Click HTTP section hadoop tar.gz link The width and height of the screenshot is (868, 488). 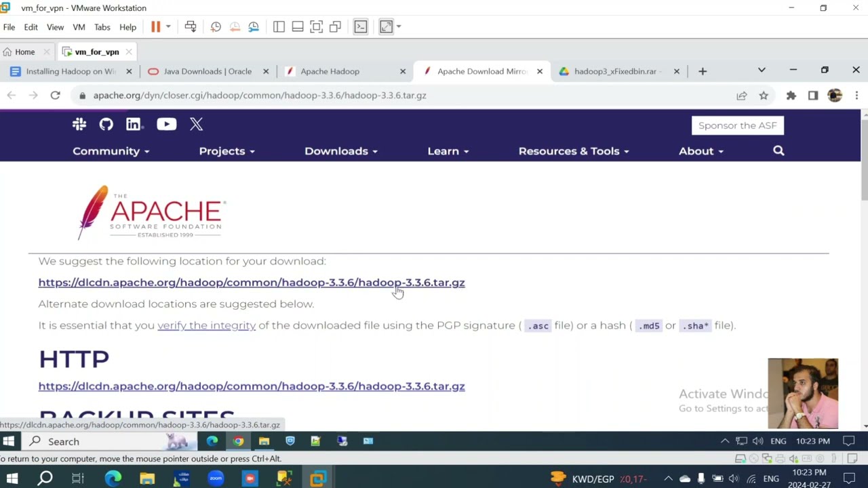click(x=252, y=386)
